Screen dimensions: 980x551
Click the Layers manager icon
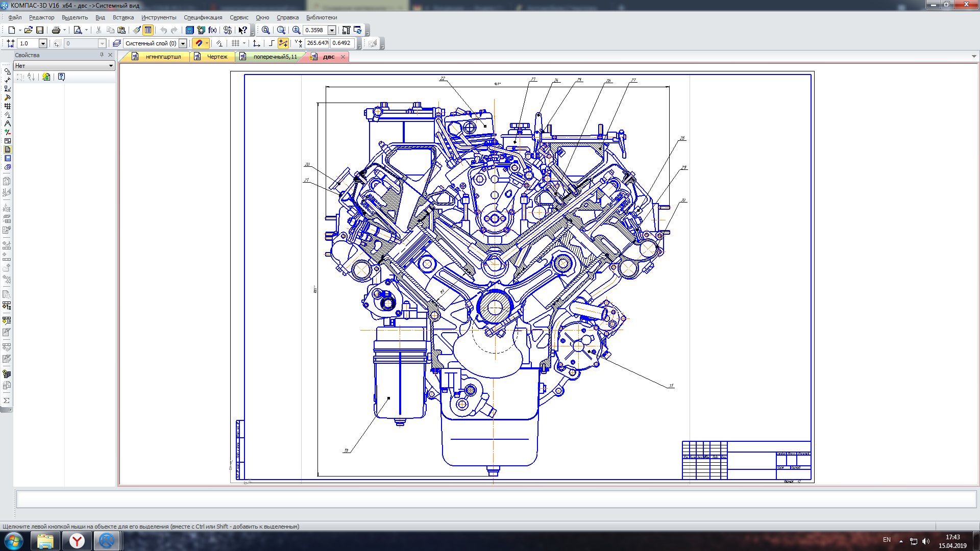[117, 43]
